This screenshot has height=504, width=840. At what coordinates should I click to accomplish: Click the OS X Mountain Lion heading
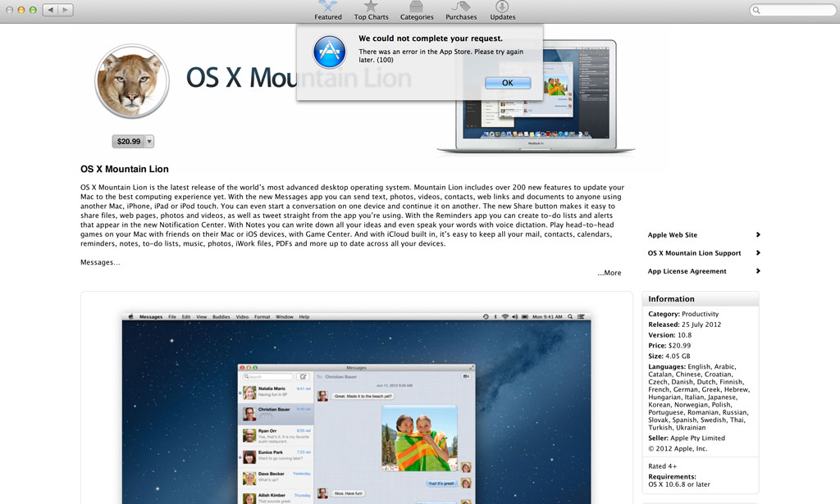[125, 169]
